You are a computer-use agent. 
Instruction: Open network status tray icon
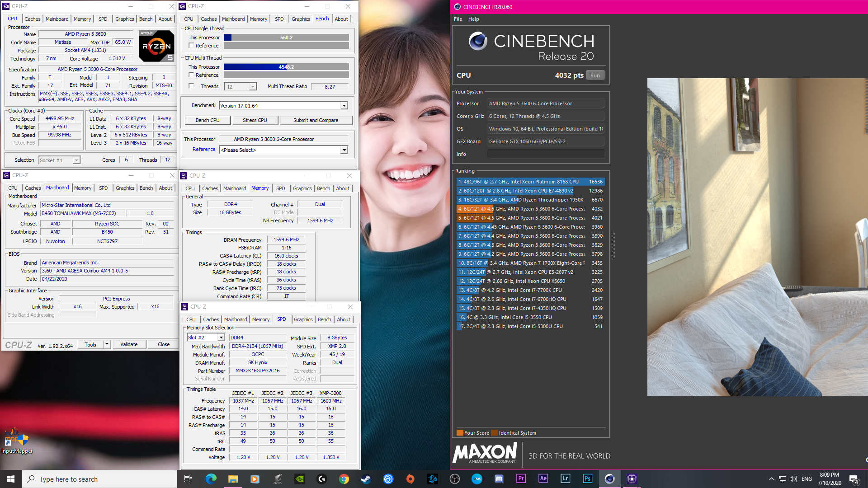[x=783, y=479]
